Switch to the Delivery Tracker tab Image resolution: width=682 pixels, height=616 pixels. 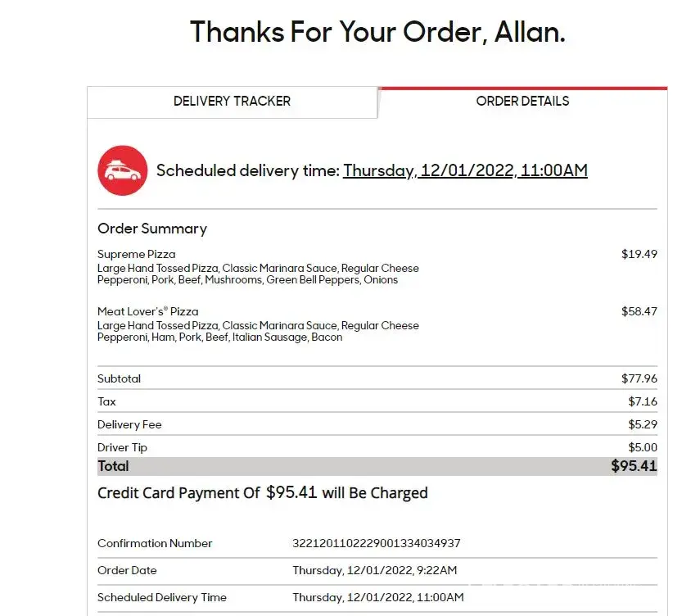(232, 102)
